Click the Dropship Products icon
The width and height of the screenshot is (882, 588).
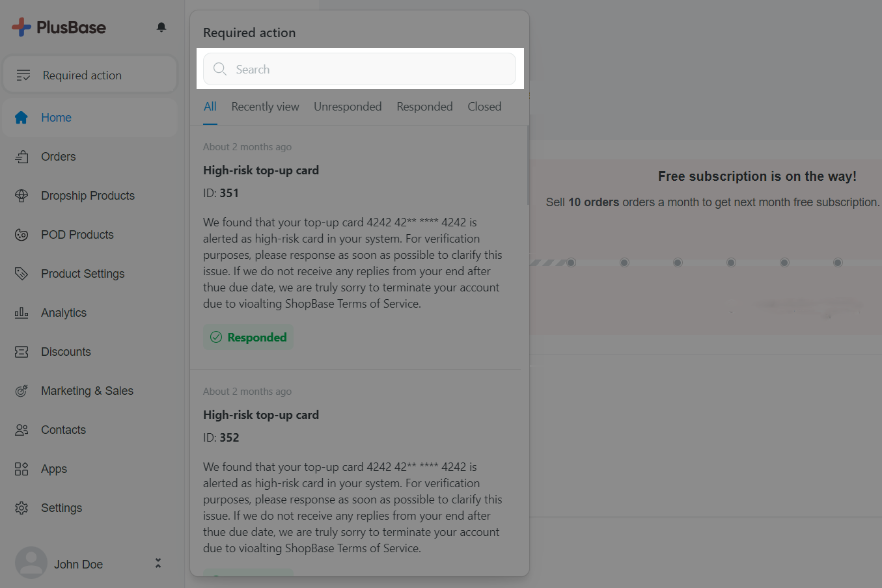coord(21,196)
